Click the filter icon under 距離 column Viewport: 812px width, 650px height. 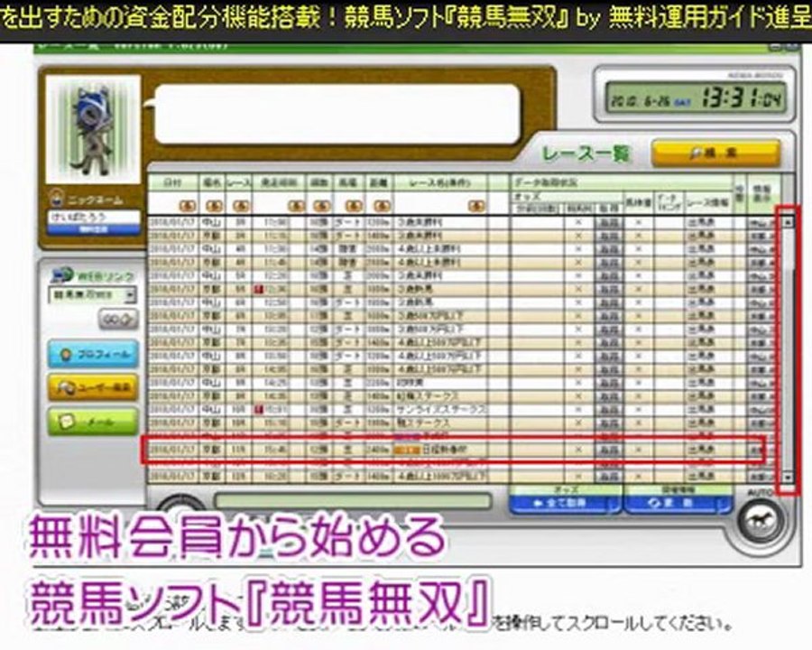382,207
